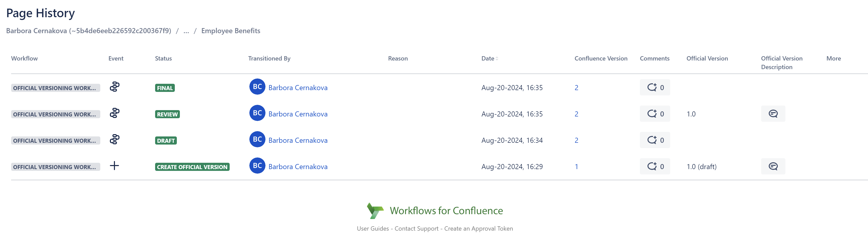Open Confluence version 2 in FINAL row
This screenshot has height=242, width=868.
(576, 88)
